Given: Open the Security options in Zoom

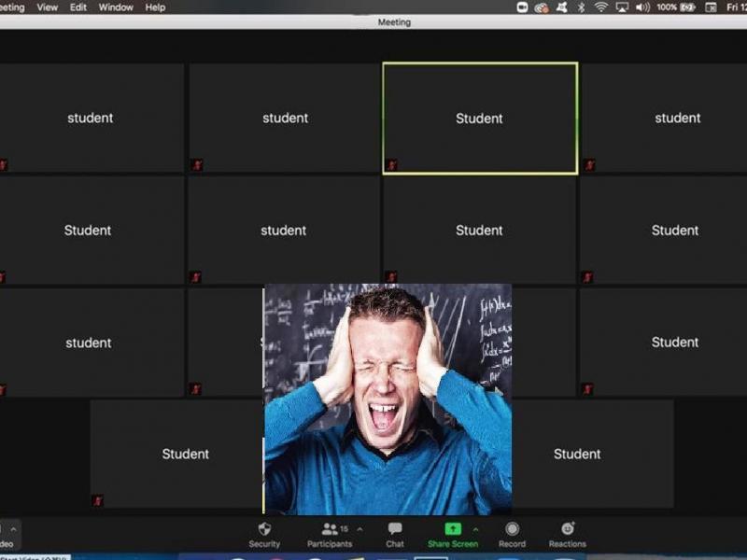Looking at the screenshot, I should [x=264, y=529].
